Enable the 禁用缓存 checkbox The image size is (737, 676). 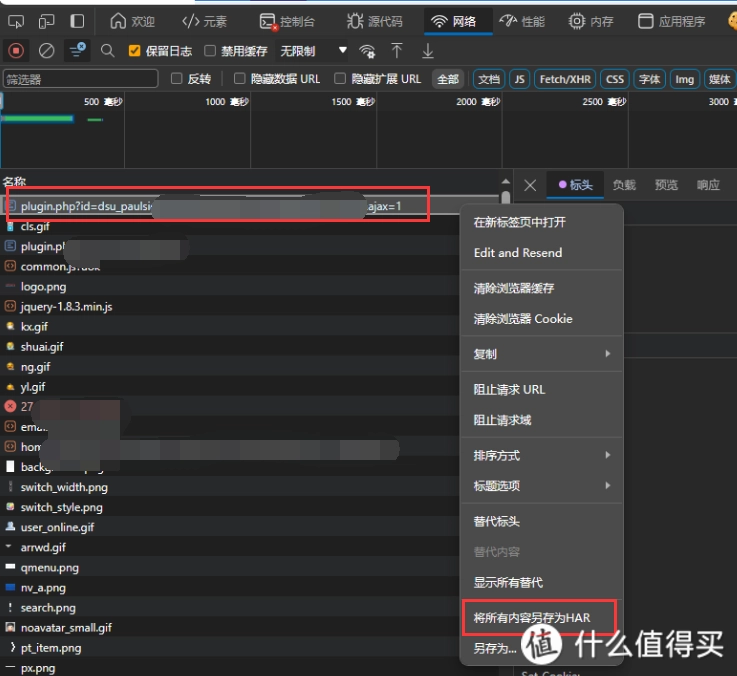(210, 51)
